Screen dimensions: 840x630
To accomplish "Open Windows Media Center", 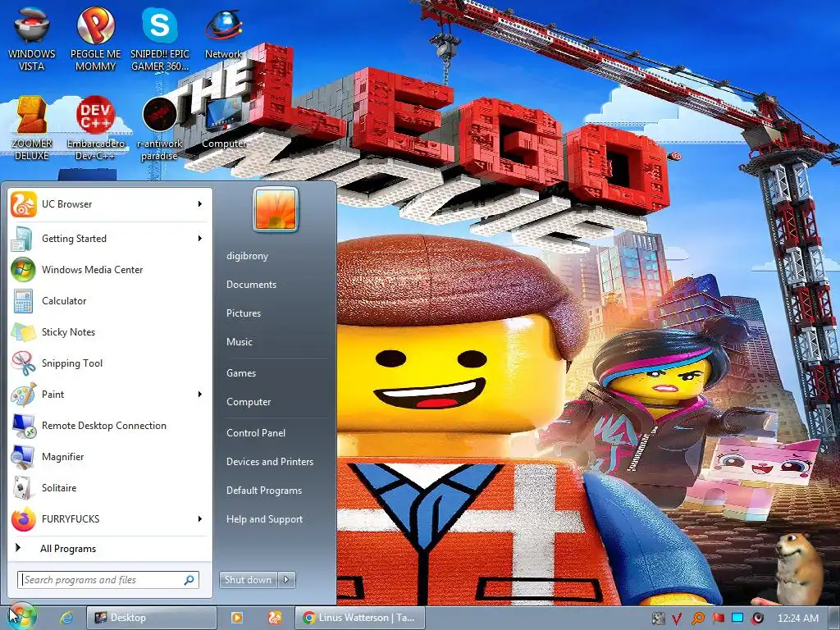I will 109,270.
